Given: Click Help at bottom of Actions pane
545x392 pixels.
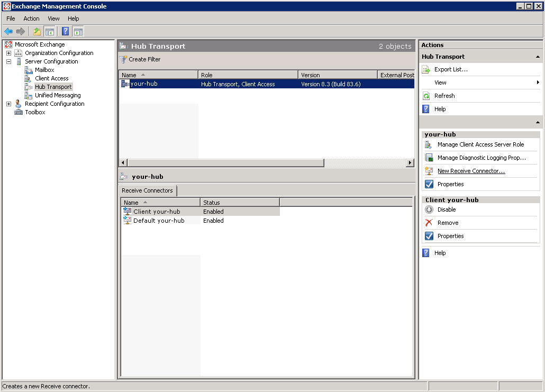Looking at the screenshot, I should tap(440, 253).
